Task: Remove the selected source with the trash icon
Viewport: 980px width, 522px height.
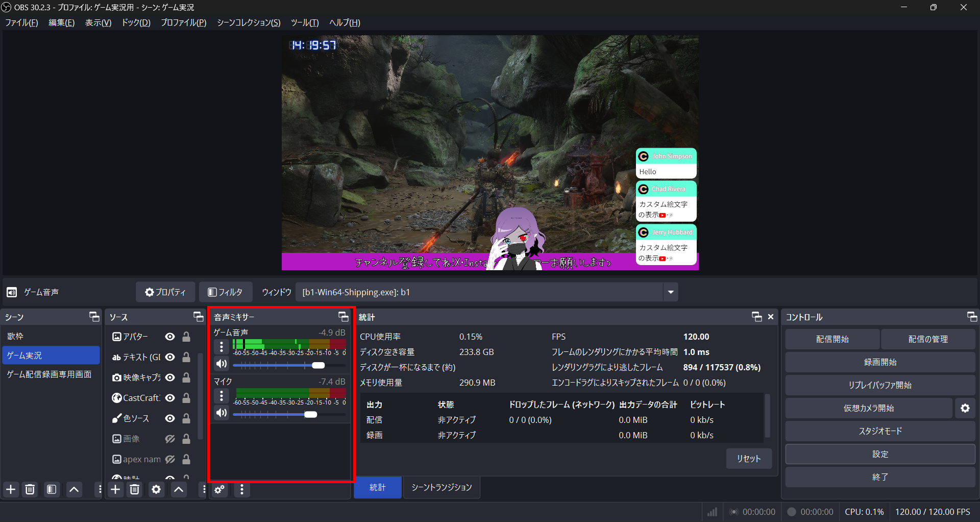Action: coord(135,489)
